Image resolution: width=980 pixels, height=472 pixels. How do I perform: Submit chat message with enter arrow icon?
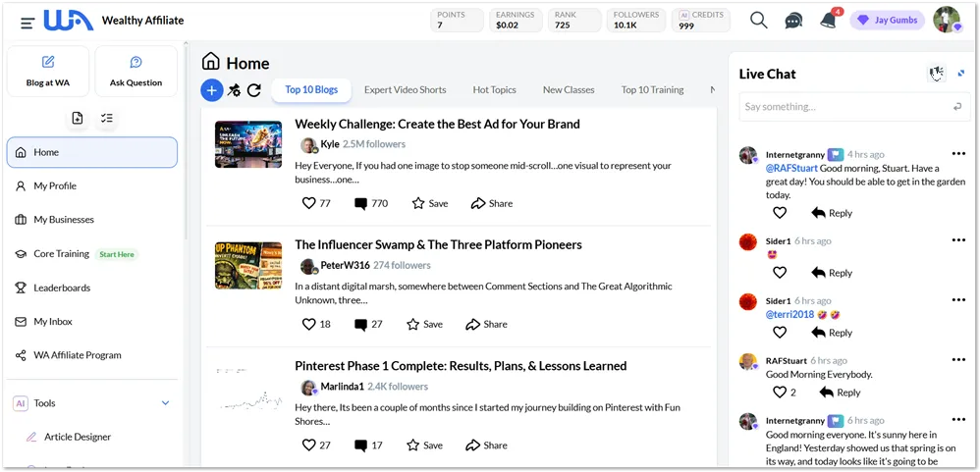(x=957, y=107)
